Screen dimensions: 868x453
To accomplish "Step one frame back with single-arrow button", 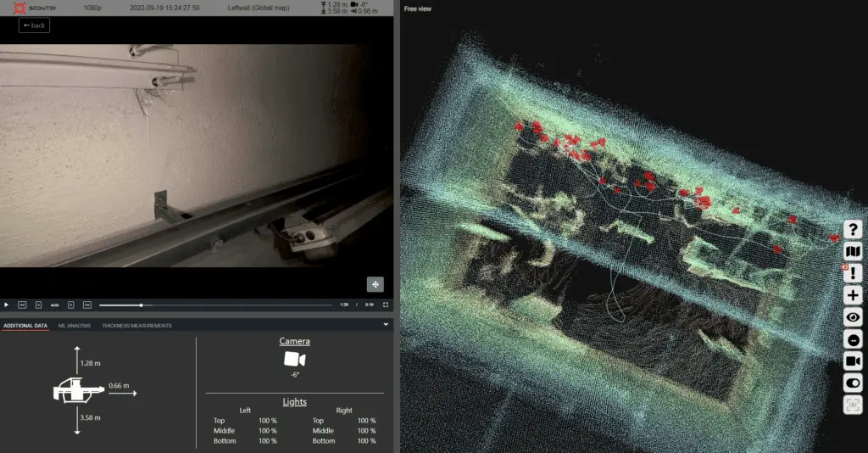I will coord(39,305).
